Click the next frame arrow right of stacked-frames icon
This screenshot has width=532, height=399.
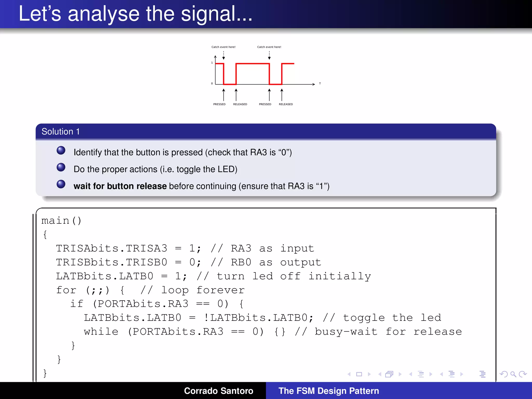(x=400, y=374)
